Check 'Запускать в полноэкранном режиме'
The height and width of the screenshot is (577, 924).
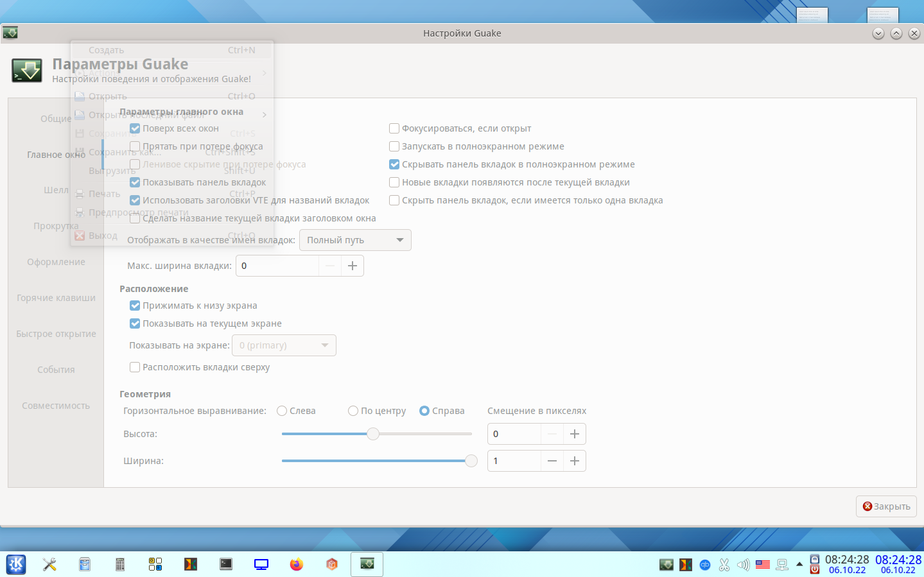tap(394, 146)
